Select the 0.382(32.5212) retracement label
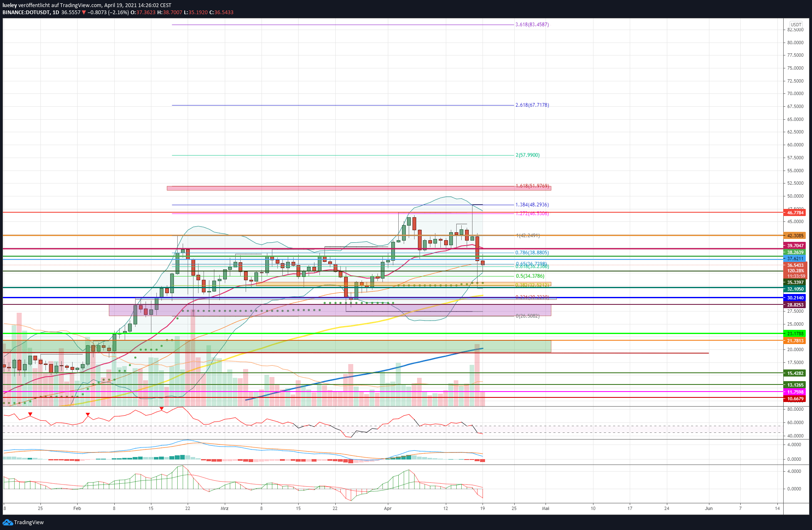This screenshot has height=530, width=812. coord(532,285)
